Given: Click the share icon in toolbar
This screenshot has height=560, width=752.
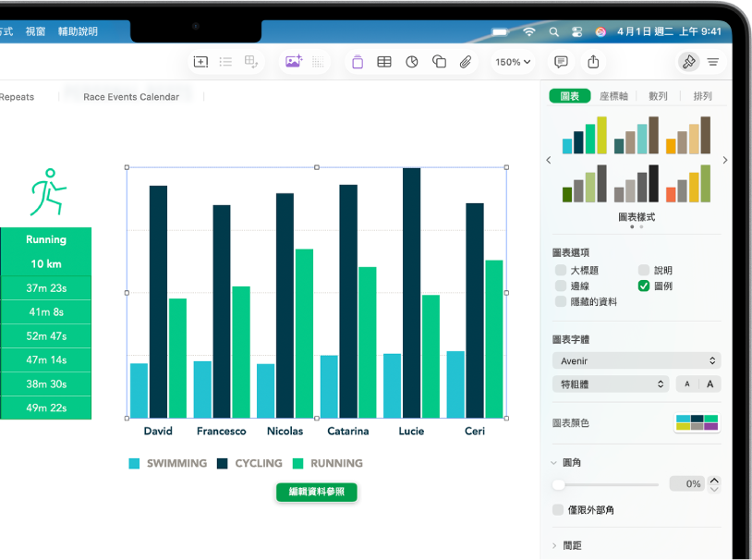Looking at the screenshot, I should click(593, 62).
